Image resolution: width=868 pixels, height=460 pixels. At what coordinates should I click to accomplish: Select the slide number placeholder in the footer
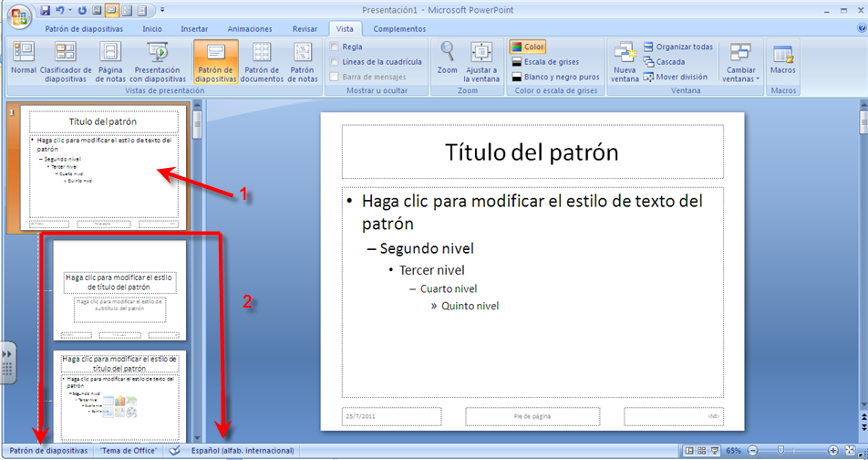coord(674,416)
